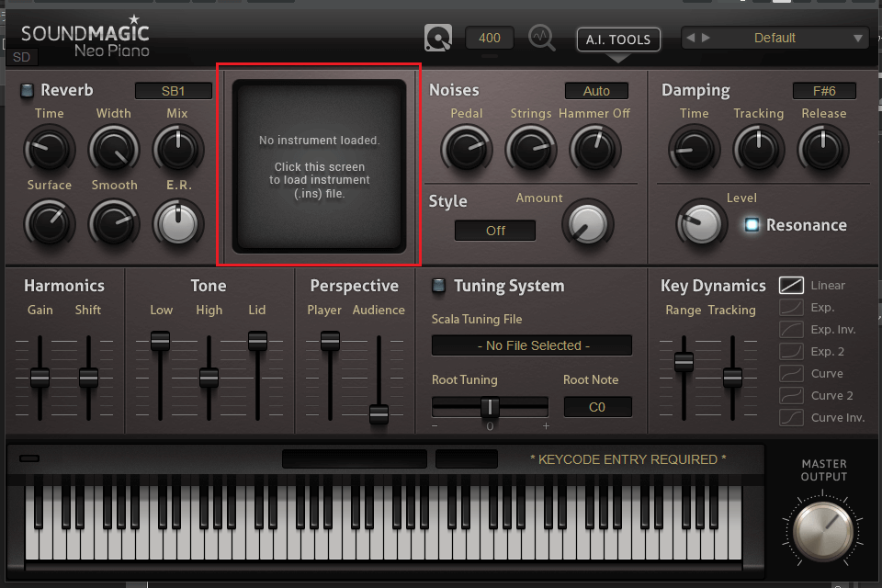Open the A.I. TOOLS menu
This screenshot has width=882, height=588.
click(x=618, y=40)
